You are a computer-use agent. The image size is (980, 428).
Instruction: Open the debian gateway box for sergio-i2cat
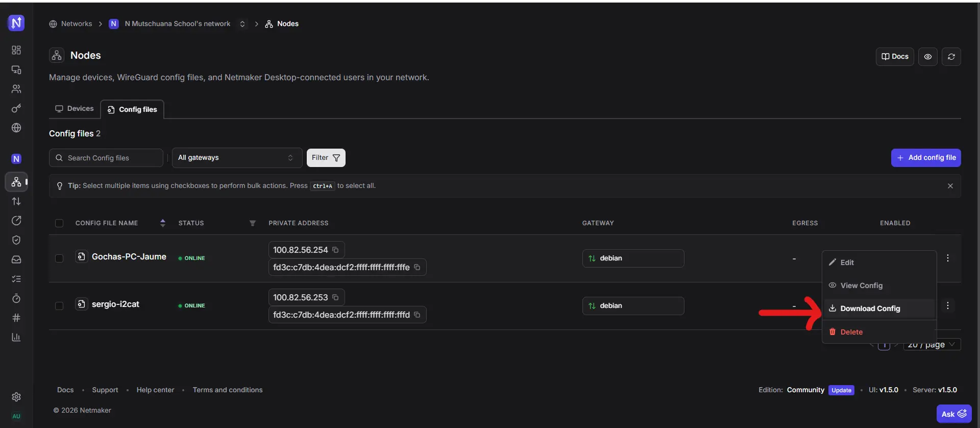tap(633, 306)
